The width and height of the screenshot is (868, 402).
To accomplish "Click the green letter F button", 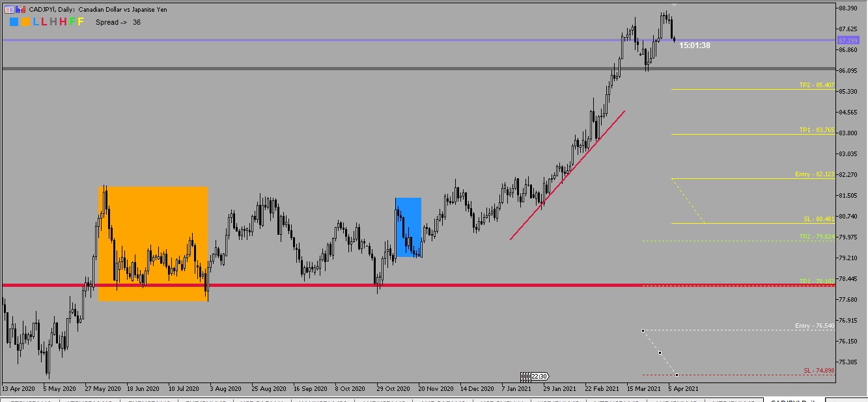I will 72,22.
